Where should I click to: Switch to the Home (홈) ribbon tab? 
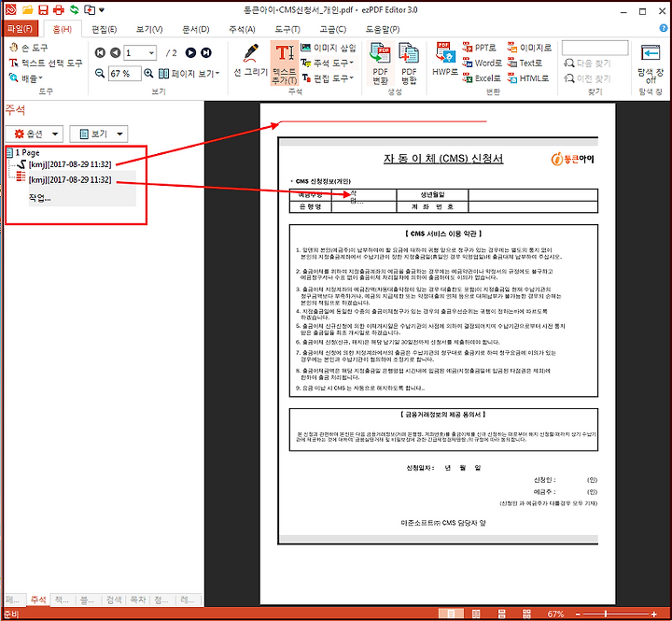pos(63,29)
